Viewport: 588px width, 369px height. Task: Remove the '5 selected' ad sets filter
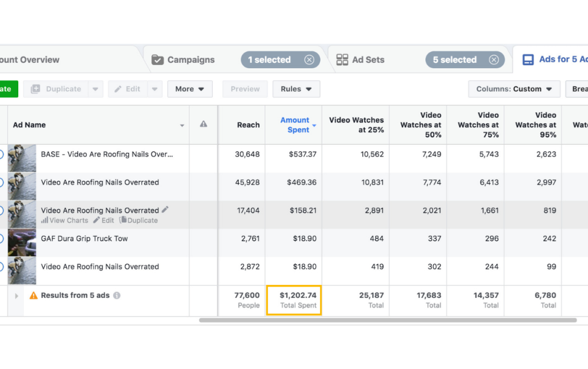[x=494, y=59]
